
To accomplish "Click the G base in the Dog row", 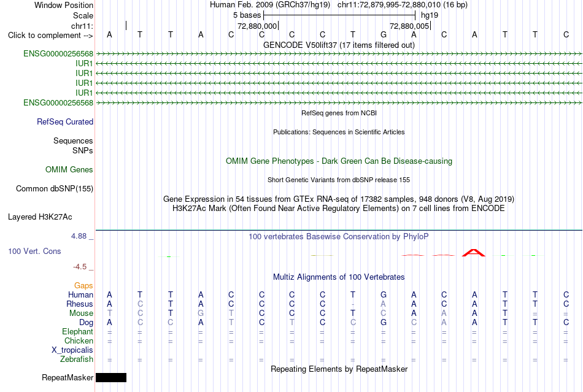I will [x=384, y=323].
